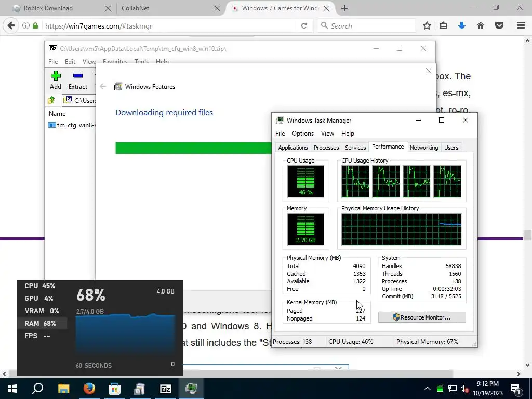The width and height of the screenshot is (532, 399).
Task: Open File Explorer from the taskbar
Action: [x=63, y=389]
